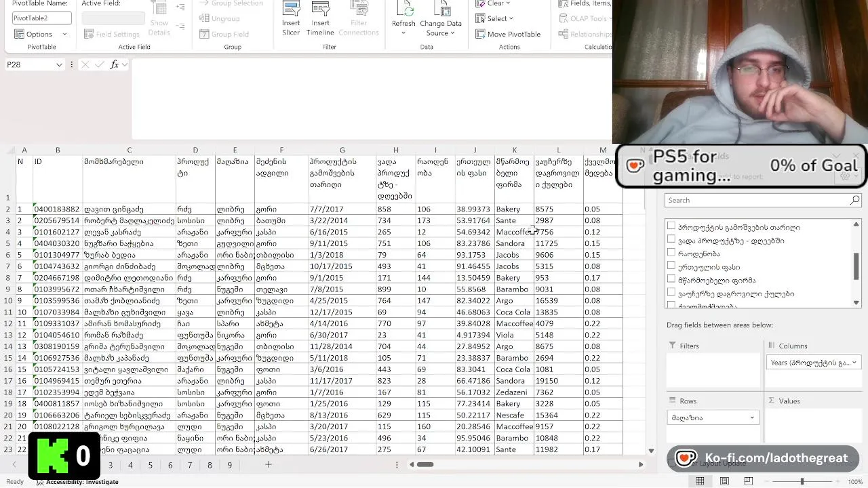Screen dimensions: 868x488
Task: Check the ვადა პროდუქტზე - დღეებში field
Action: coord(671,240)
